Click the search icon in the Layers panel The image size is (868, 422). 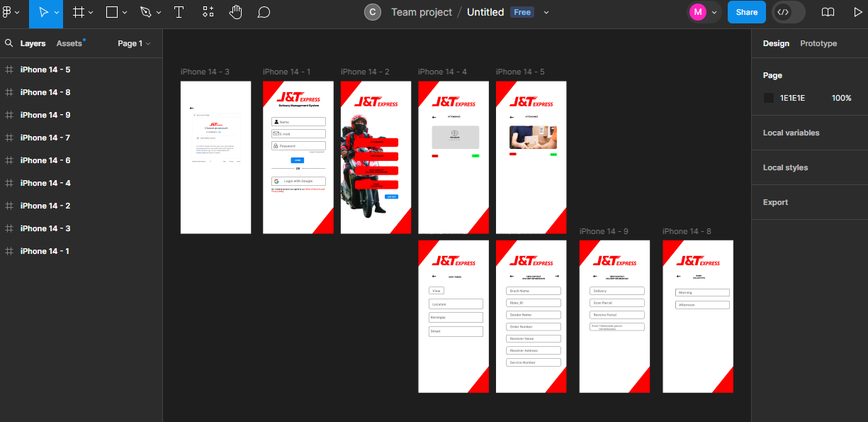(x=9, y=43)
